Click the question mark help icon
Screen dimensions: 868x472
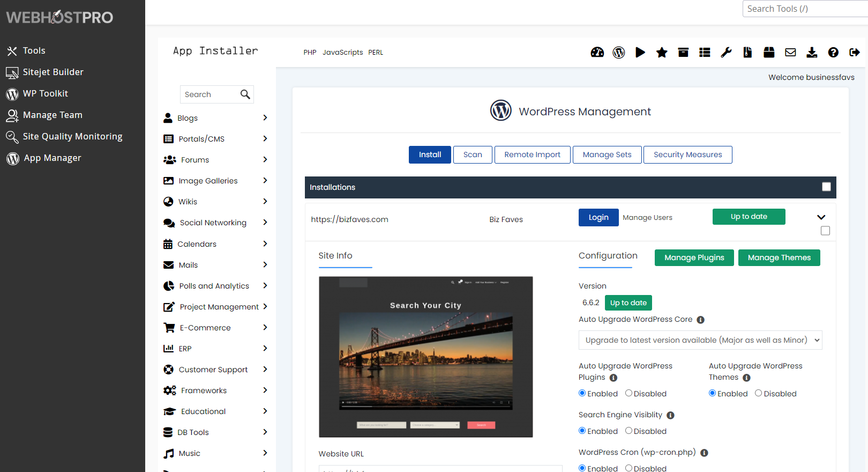pos(833,52)
